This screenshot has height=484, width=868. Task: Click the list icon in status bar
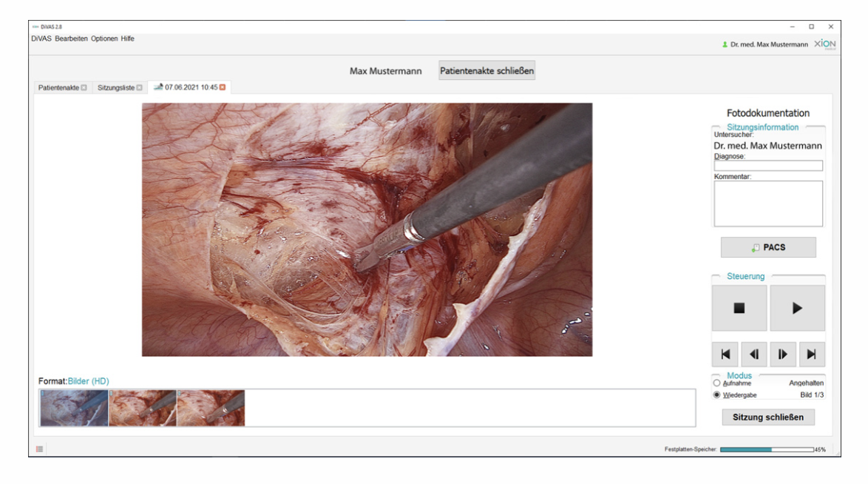tap(39, 449)
